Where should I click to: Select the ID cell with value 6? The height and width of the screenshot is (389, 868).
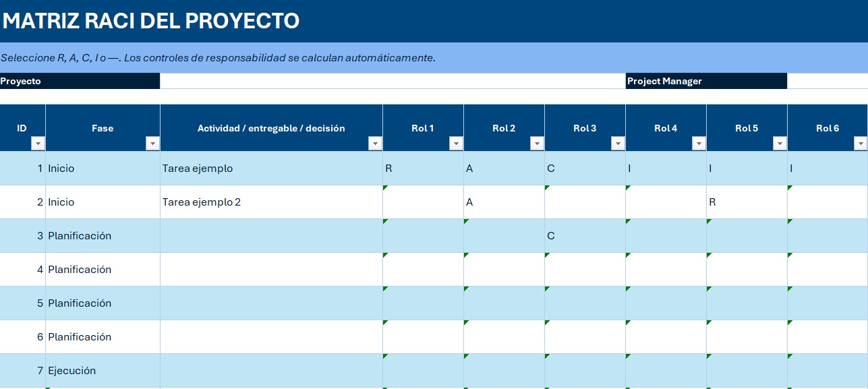22,337
